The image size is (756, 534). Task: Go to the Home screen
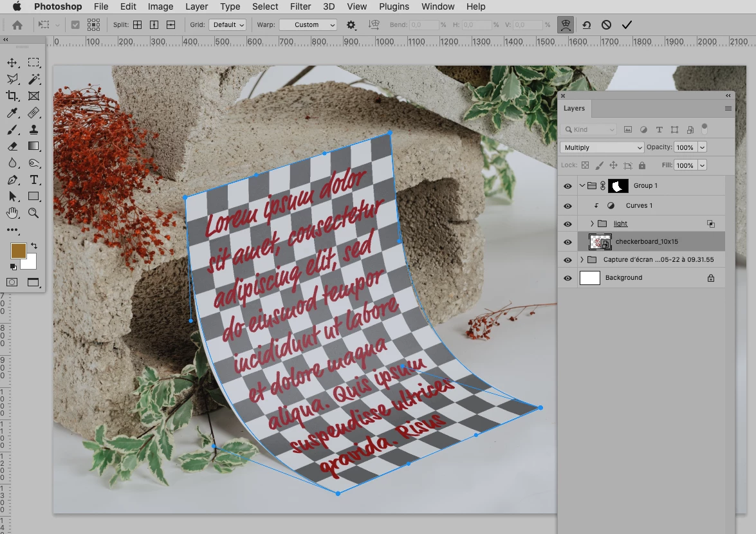click(17, 24)
